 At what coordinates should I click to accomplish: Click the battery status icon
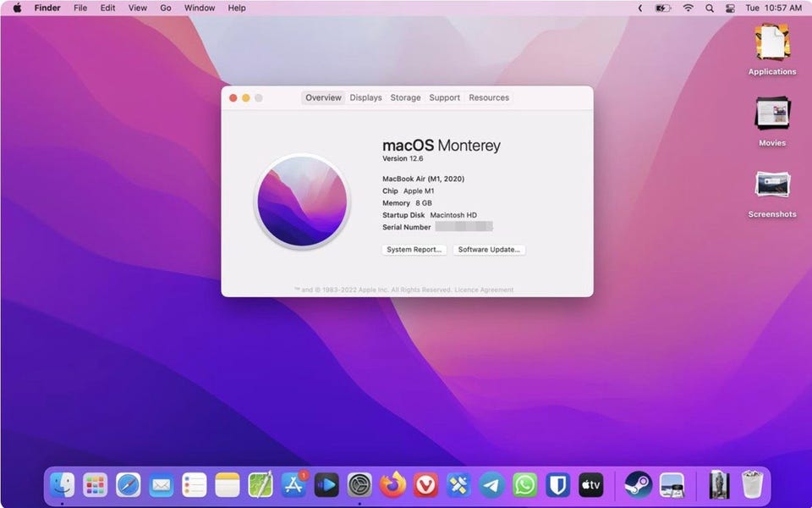pyautogui.click(x=663, y=8)
